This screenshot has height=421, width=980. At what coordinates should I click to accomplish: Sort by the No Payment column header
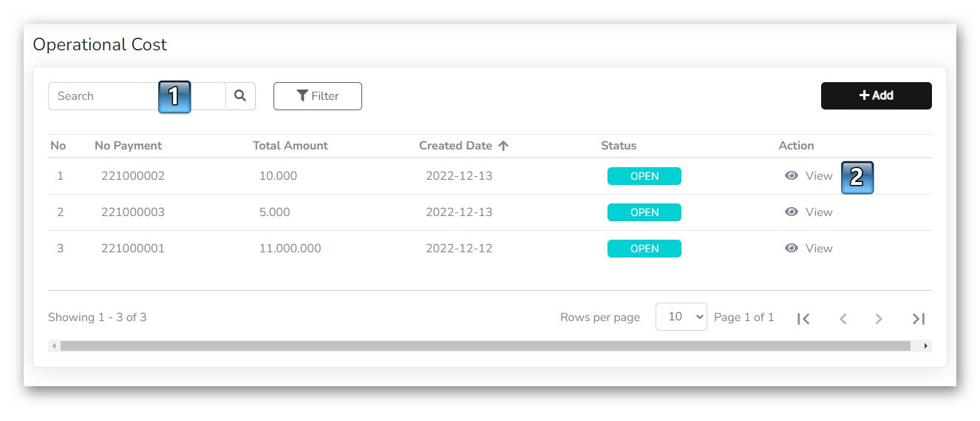pyautogui.click(x=128, y=146)
